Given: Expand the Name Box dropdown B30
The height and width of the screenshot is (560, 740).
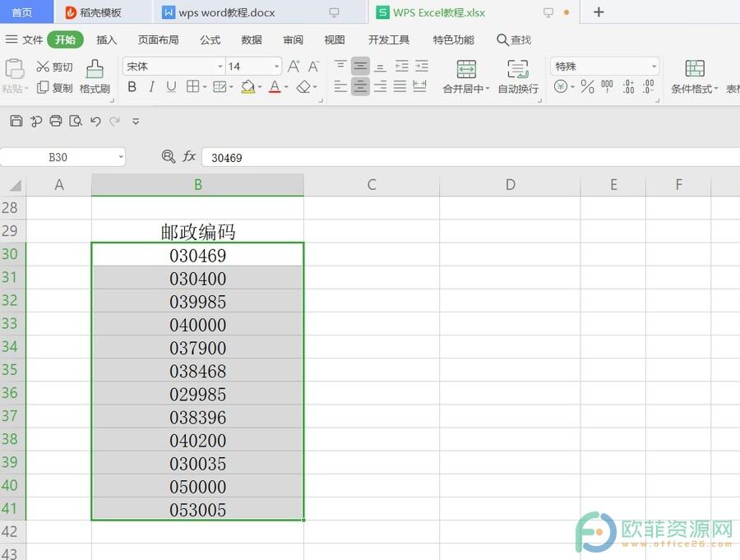Looking at the screenshot, I should pos(121,157).
